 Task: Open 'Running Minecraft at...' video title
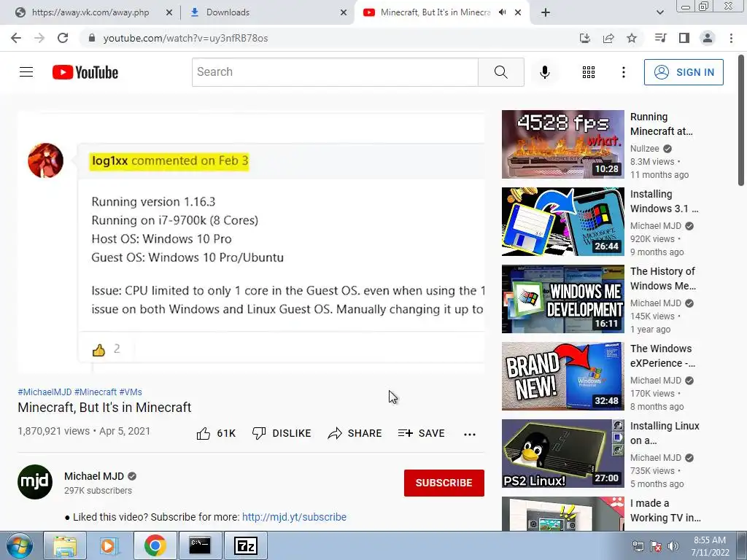tap(661, 124)
